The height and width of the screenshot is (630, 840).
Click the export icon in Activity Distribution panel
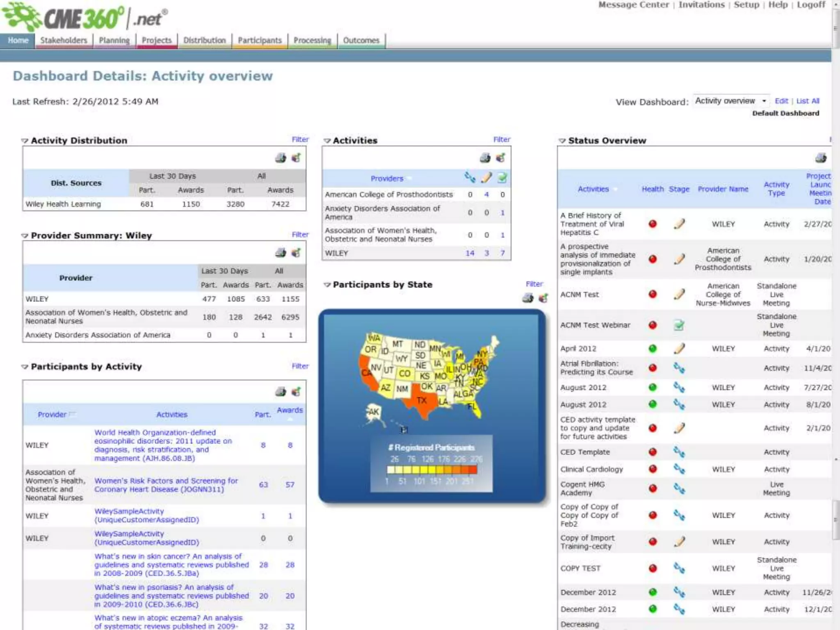point(296,158)
